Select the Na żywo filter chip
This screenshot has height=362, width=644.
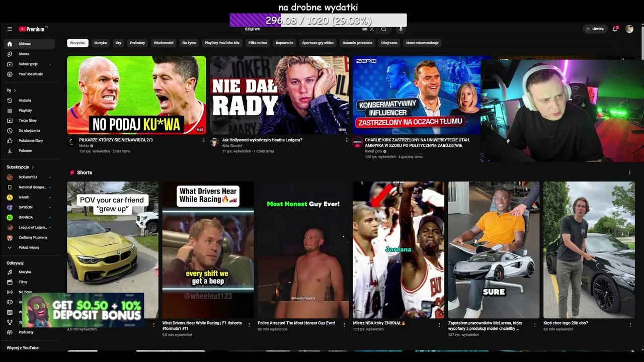189,43
